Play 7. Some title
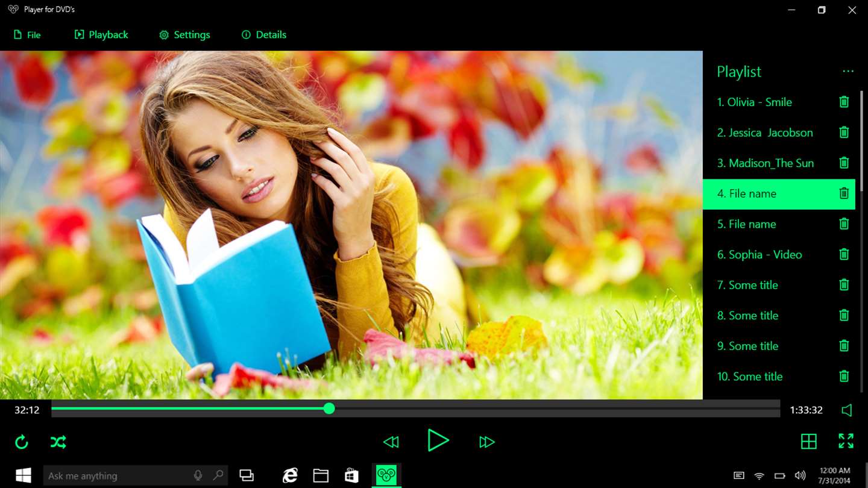 tap(747, 285)
